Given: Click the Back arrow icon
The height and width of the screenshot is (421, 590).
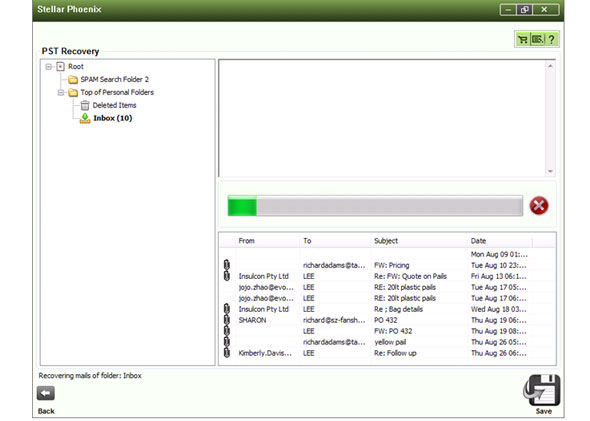Looking at the screenshot, I should tap(46, 393).
